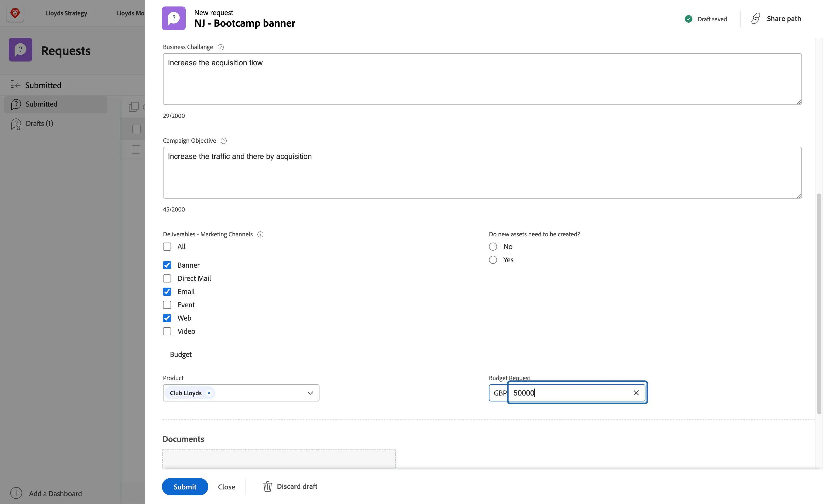Select Submitted in the sidebar list
This screenshot has width=823, height=504.
pos(56,104)
